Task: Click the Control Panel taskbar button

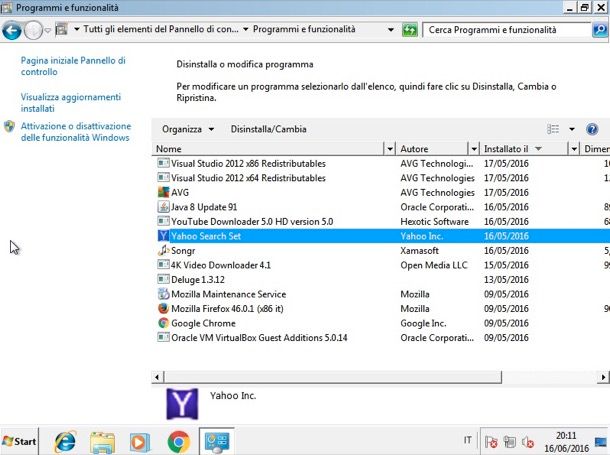Action: coord(217,442)
